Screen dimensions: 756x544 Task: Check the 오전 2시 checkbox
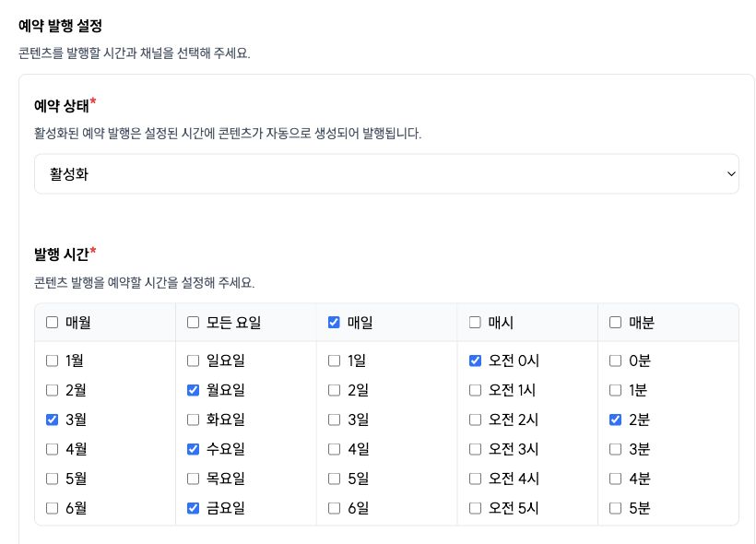coord(475,420)
